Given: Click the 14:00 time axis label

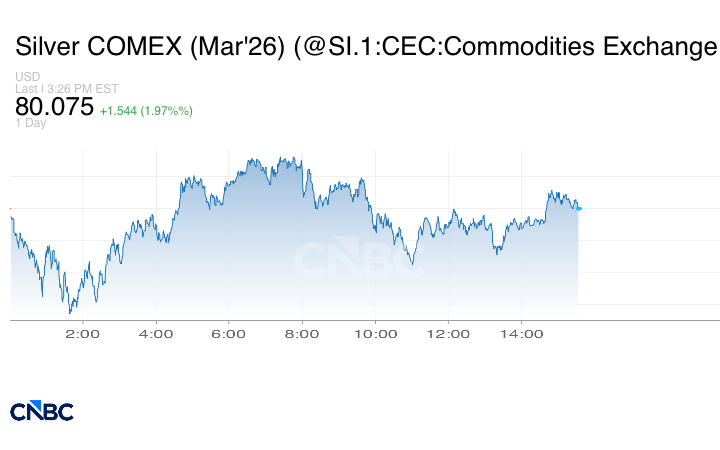Looking at the screenshot, I should [x=520, y=334].
